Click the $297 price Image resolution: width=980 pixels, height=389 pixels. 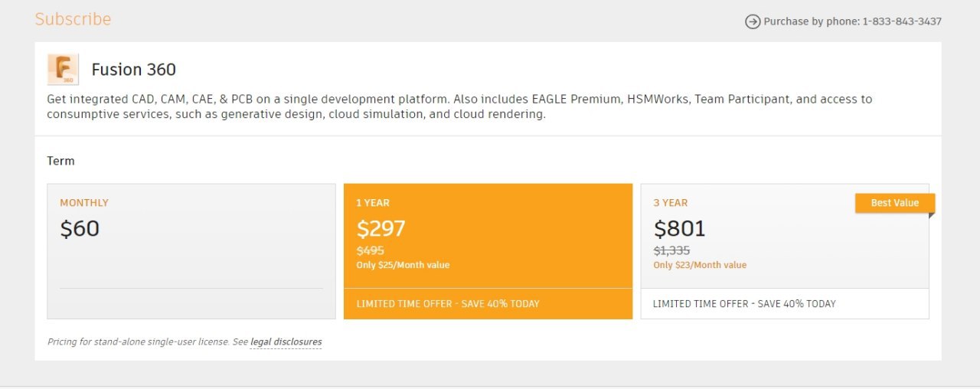pos(381,228)
